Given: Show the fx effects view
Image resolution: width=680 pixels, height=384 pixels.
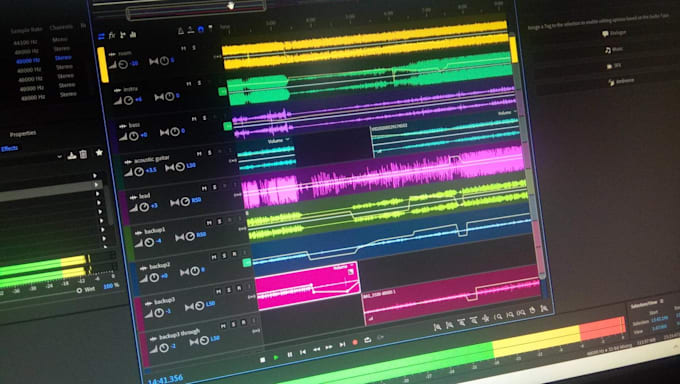Looking at the screenshot, I should [x=112, y=36].
